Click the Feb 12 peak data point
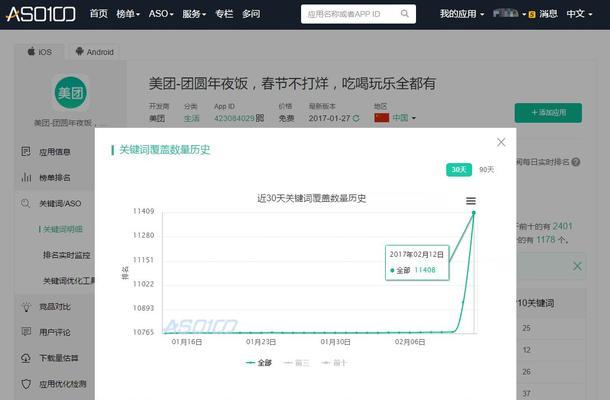The image size is (610, 400). (473, 212)
